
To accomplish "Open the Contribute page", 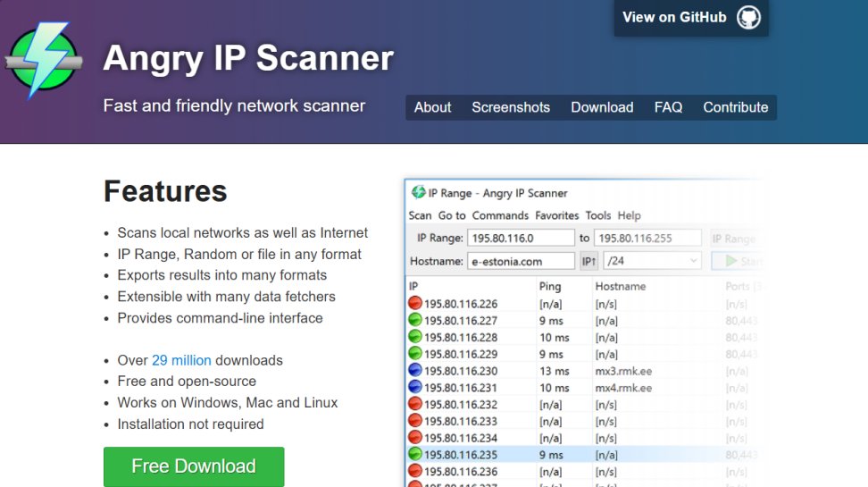I will pyautogui.click(x=735, y=107).
